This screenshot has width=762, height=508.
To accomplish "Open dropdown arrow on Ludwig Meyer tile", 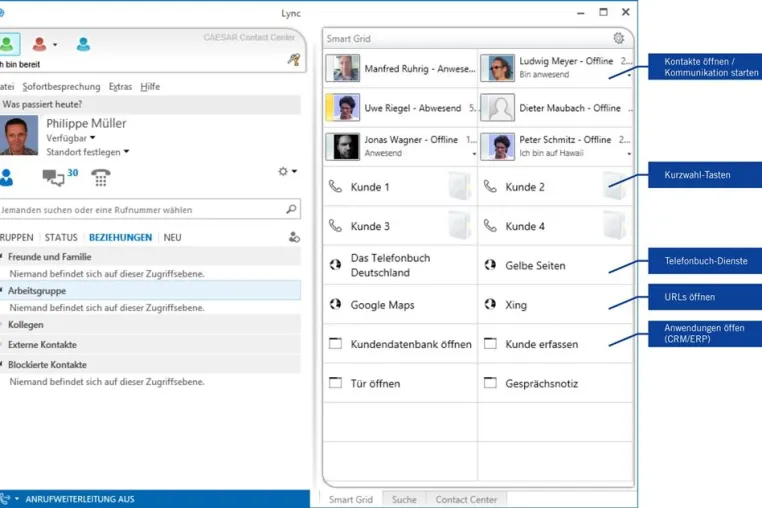I will [629, 75].
